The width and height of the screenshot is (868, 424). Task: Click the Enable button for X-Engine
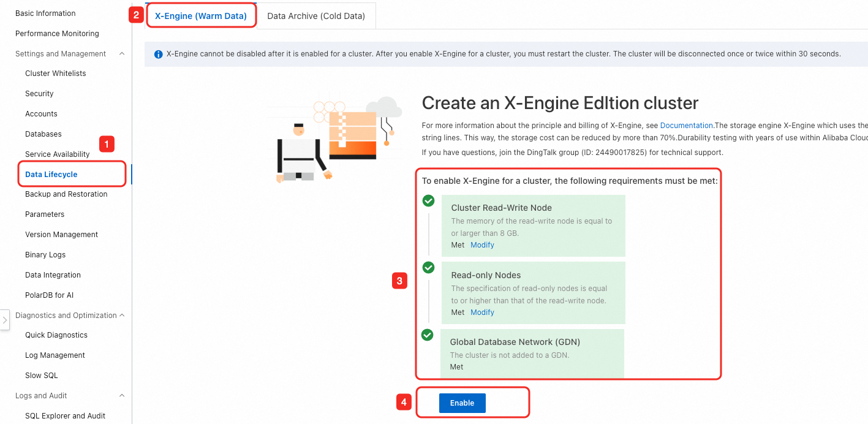pos(462,403)
